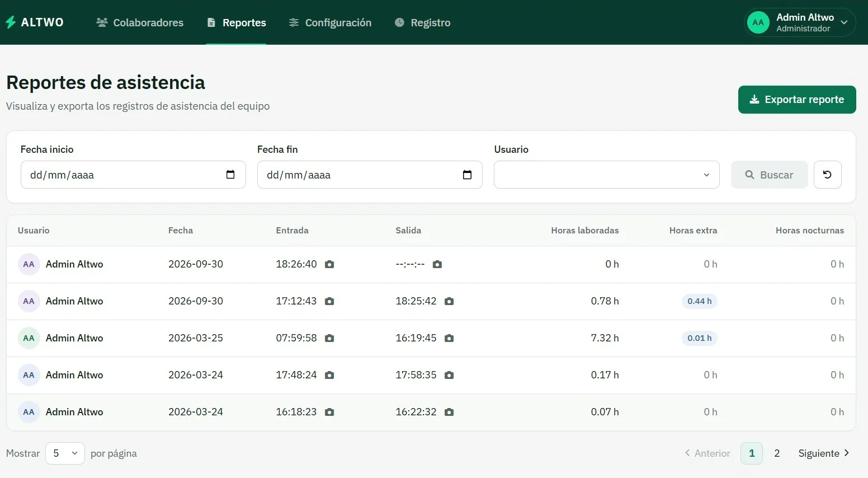Image resolution: width=868 pixels, height=478 pixels.
Task: Open exit photo for 17:58:35 record
Action: [x=449, y=375]
